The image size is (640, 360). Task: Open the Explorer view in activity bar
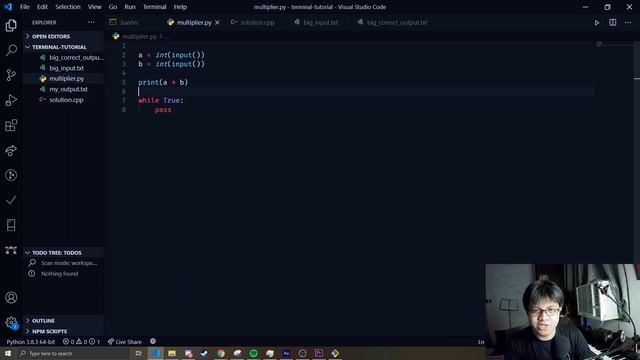click(11, 25)
